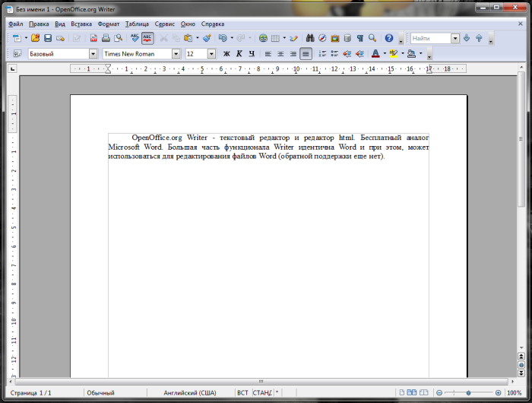Toggle italic К formatting

click(239, 54)
